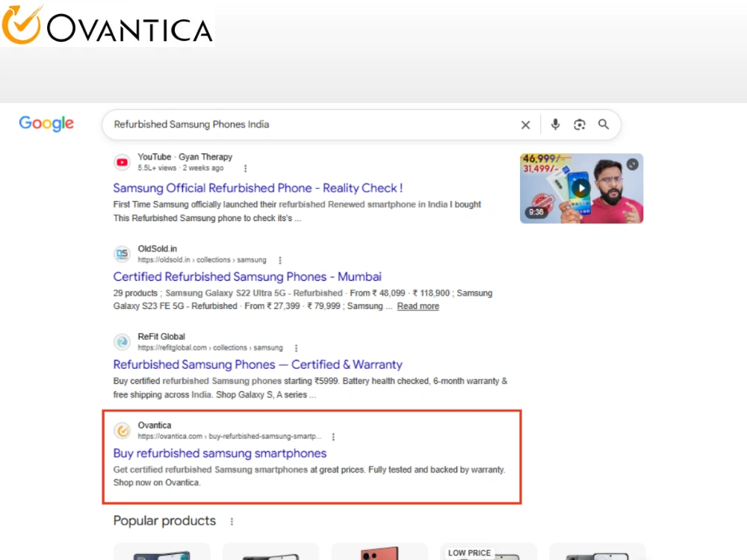Open options menu for the Ovantica result
The height and width of the screenshot is (560, 747).
[x=333, y=437]
